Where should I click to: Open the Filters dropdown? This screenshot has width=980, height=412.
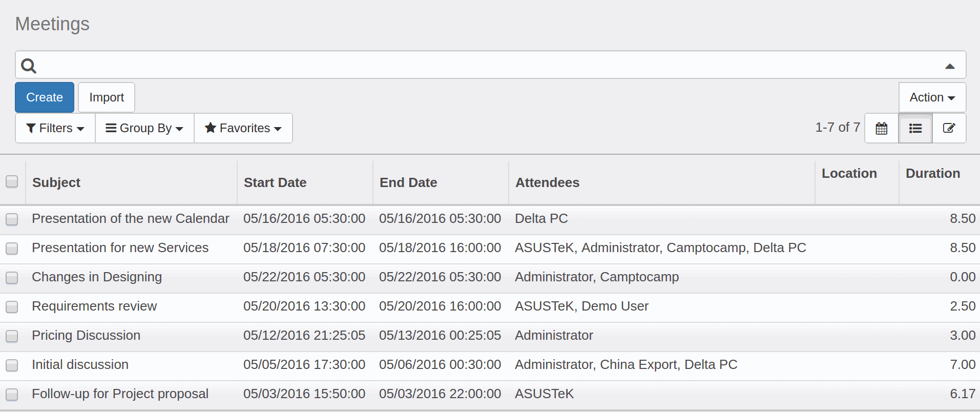[55, 128]
